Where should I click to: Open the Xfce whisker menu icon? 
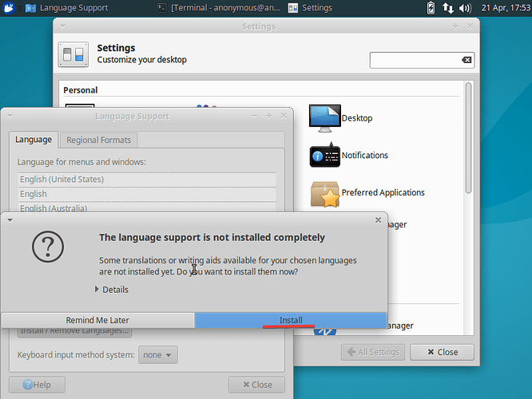pyautogui.click(x=8, y=8)
